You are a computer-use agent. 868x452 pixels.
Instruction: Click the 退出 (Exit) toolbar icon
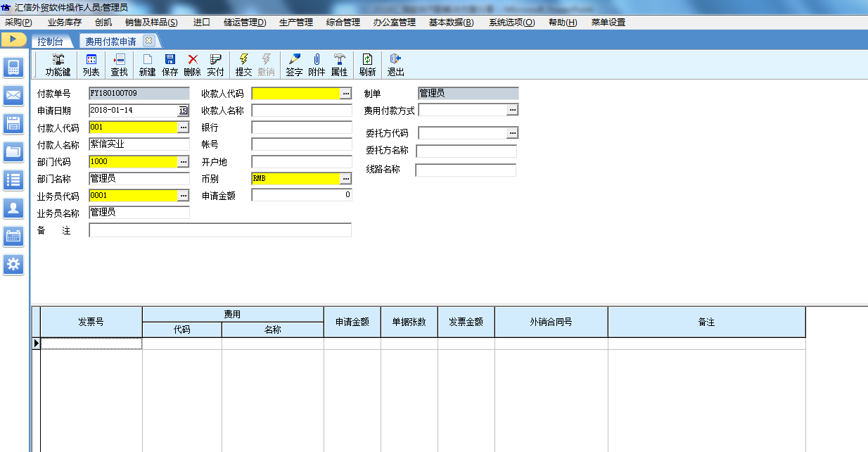tap(395, 61)
